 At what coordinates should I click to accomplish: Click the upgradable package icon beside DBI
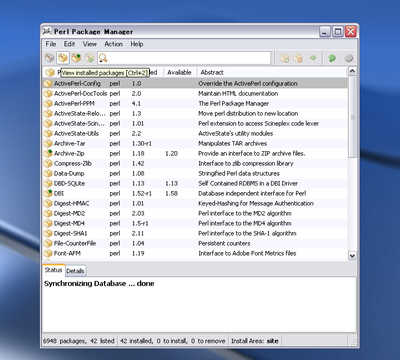pyautogui.click(x=48, y=193)
